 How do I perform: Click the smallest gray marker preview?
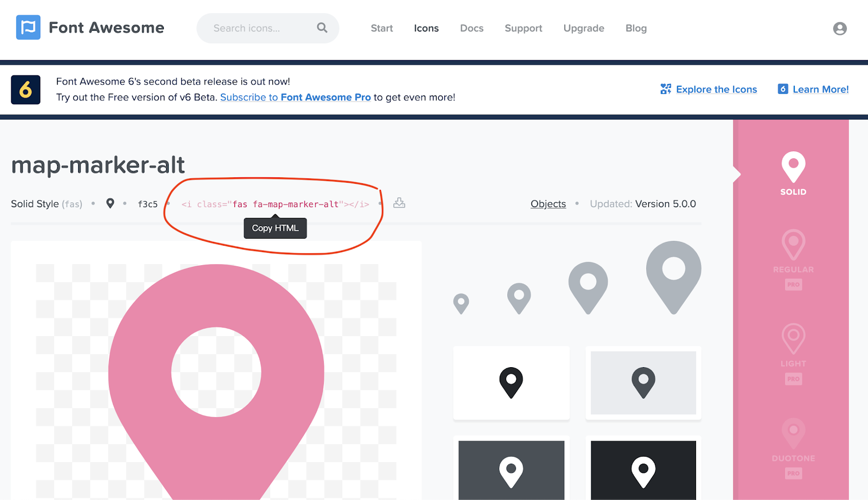461,304
